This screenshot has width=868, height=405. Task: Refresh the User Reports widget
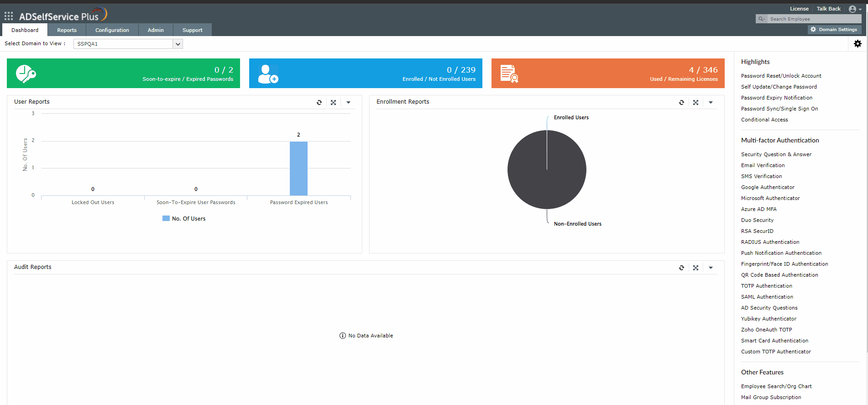tap(319, 102)
